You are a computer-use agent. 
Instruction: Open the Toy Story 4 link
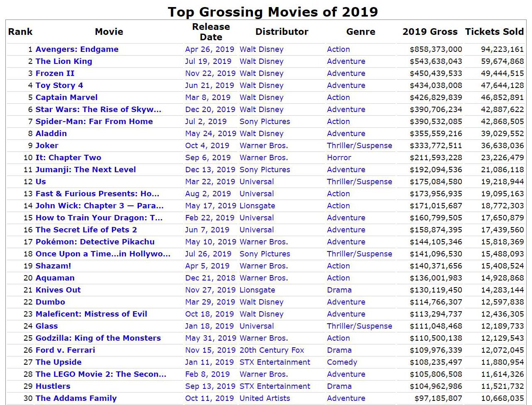[x=59, y=85]
